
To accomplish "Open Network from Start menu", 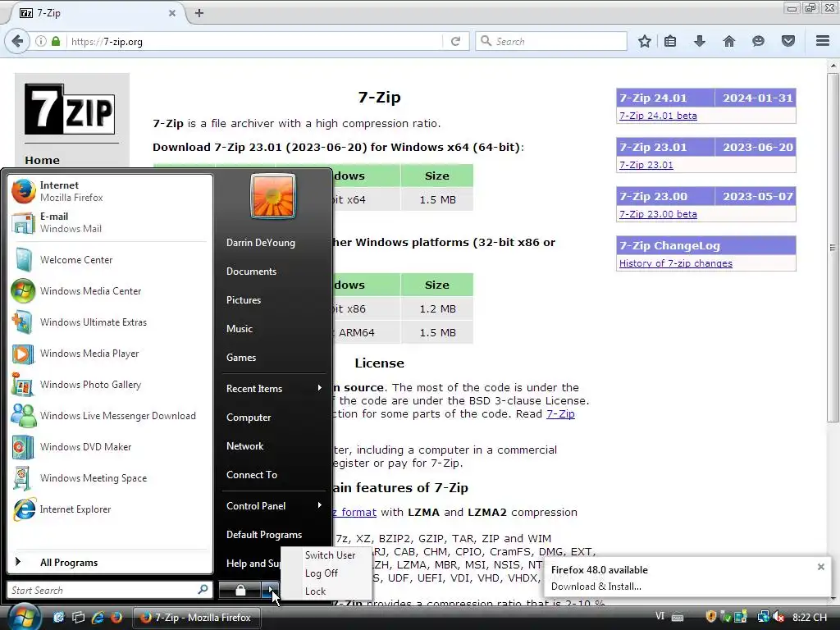I will tap(274, 446).
